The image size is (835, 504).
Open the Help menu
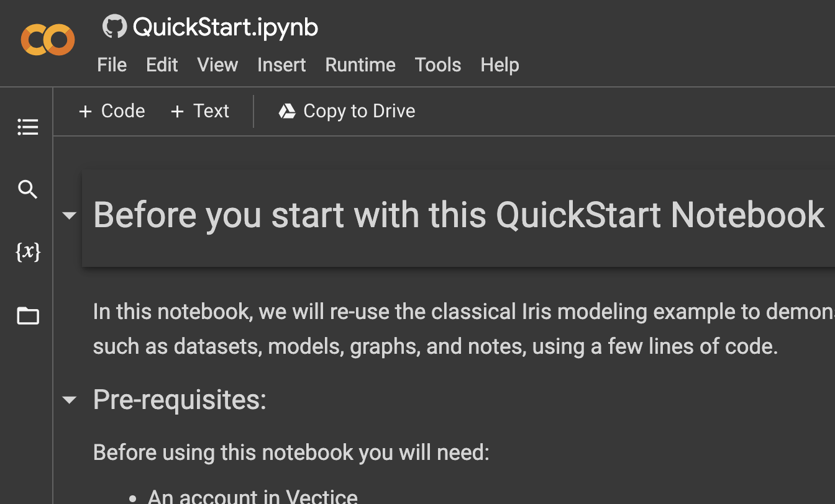500,65
